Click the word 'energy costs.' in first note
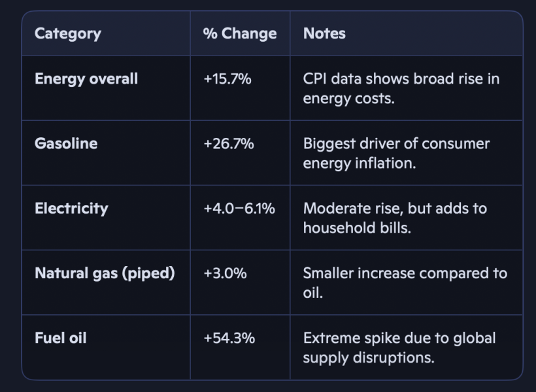Screen dimensions: 536x392 click(348, 99)
